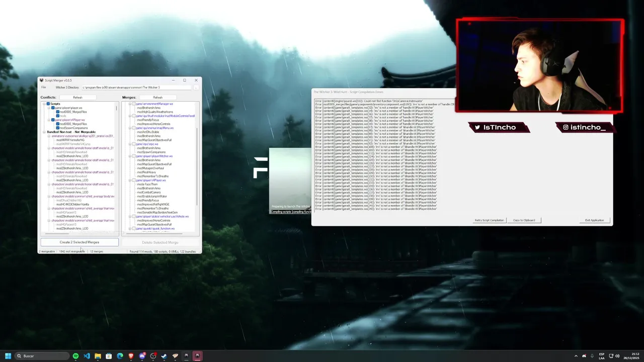Browse for Witcher 3 directory (… button)

coord(196,87)
